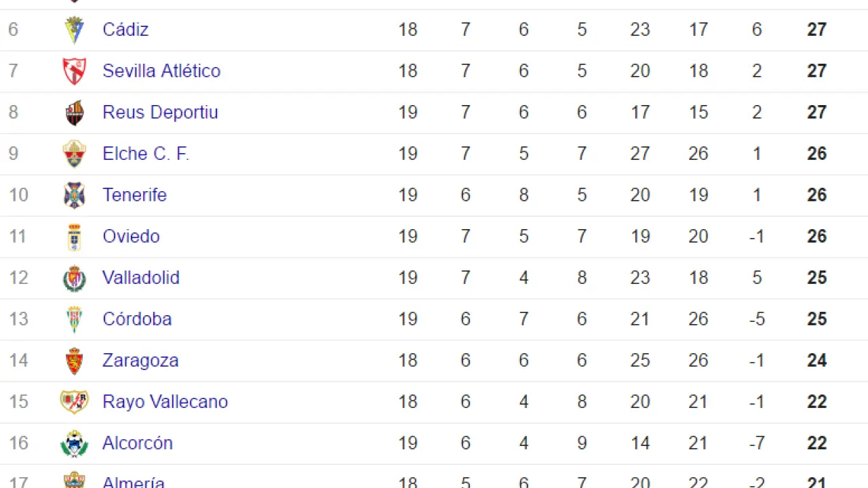The height and width of the screenshot is (488, 868).
Task: Click the Tenerife club crest icon
Action: coord(74,195)
